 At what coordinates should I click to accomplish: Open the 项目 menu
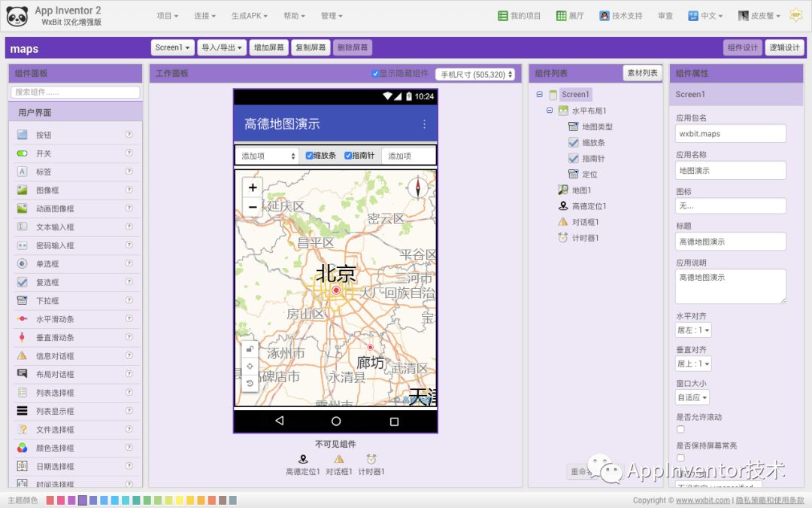[x=167, y=16]
